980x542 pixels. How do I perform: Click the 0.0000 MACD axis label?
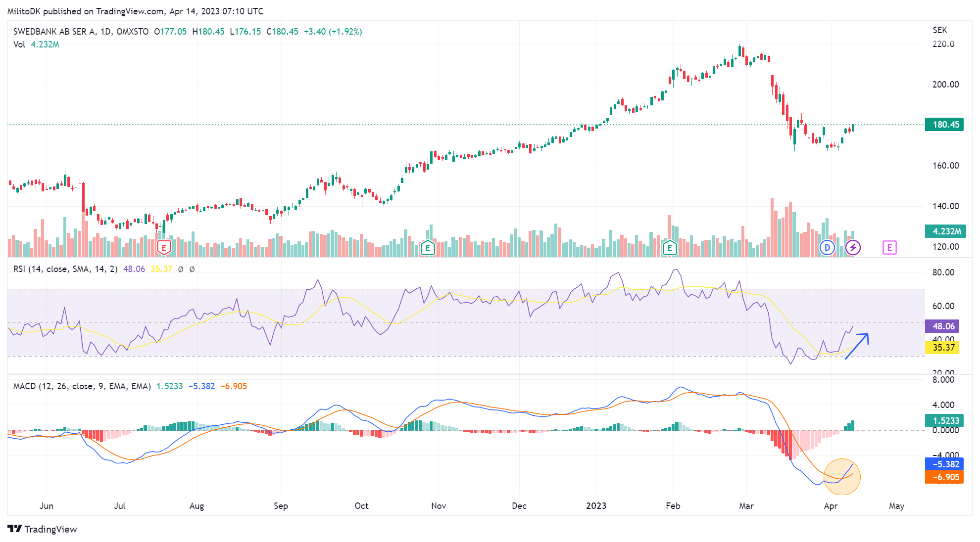(x=946, y=430)
